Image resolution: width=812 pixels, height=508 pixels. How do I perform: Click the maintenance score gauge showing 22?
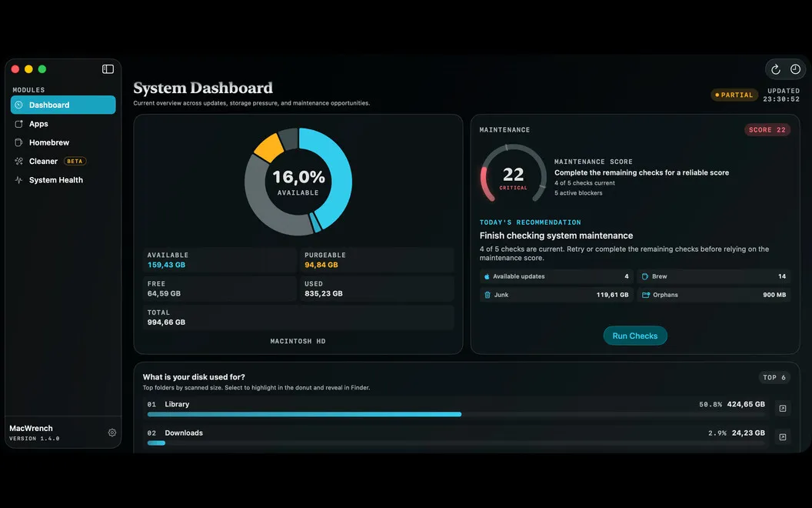pyautogui.click(x=513, y=174)
